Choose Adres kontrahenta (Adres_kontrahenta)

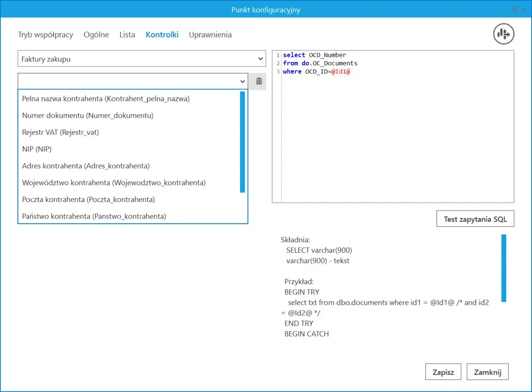(x=129, y=165)
